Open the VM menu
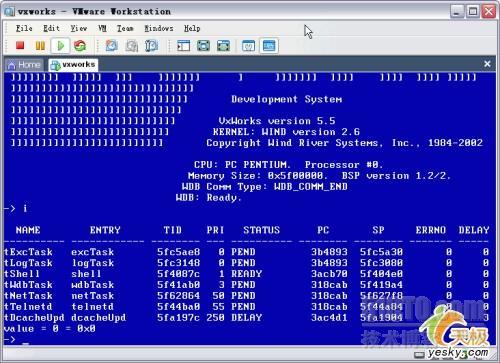500x363 pixels. (102, 28)
